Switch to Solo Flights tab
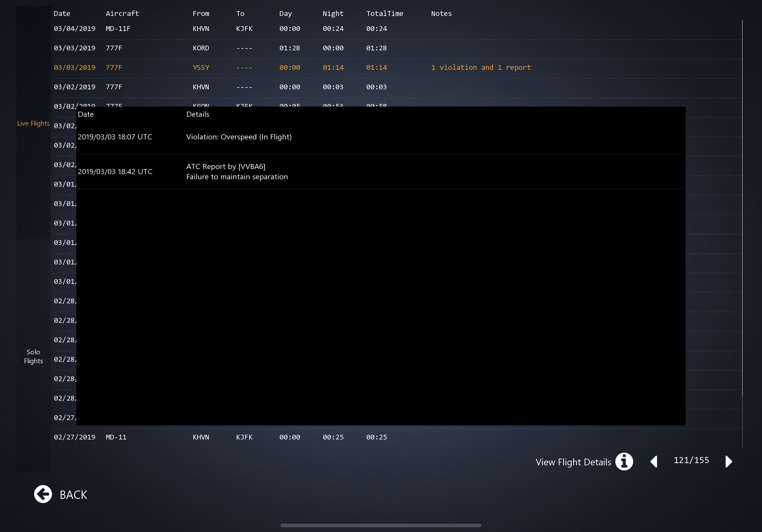762x532 pixels. [33, 356]
